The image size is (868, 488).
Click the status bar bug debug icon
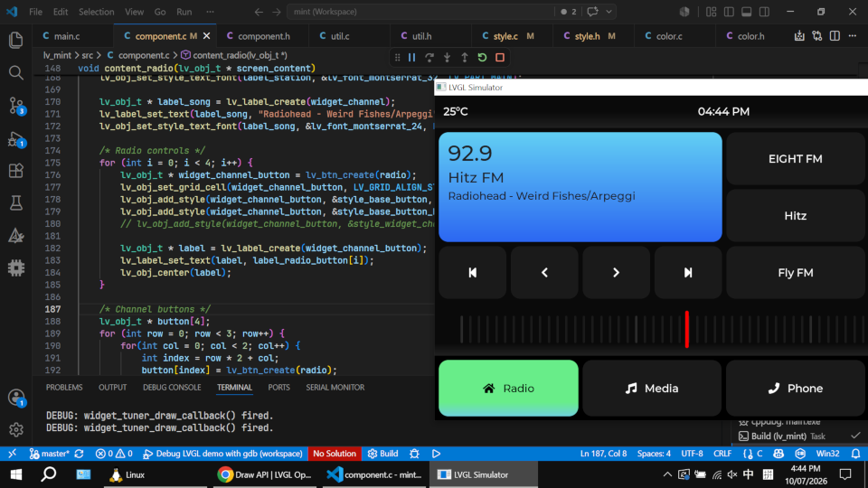coord(414,454)
